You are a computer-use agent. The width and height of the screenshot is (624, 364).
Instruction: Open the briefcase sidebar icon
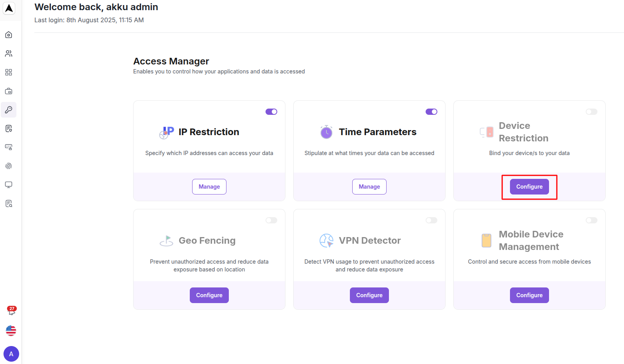[9, 91]
